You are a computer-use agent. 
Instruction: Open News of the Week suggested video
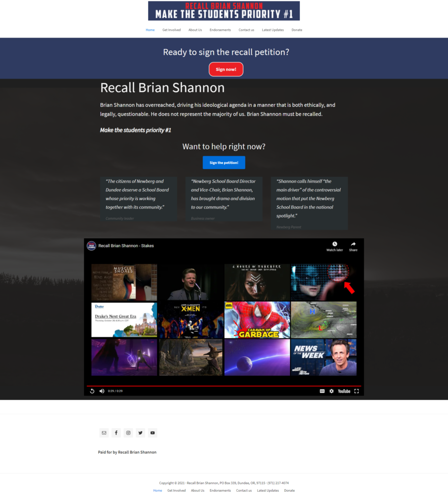323,357
